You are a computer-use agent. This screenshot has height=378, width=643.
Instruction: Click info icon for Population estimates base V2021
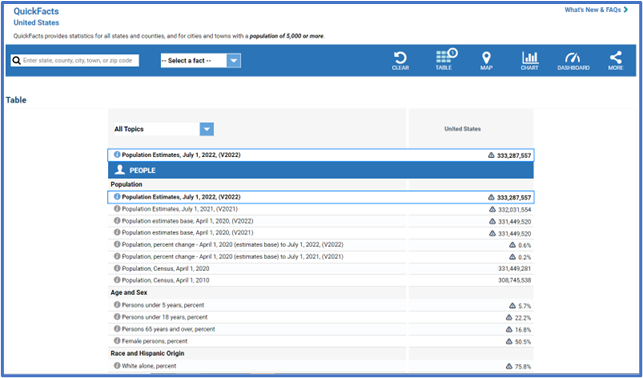point(117,232)
